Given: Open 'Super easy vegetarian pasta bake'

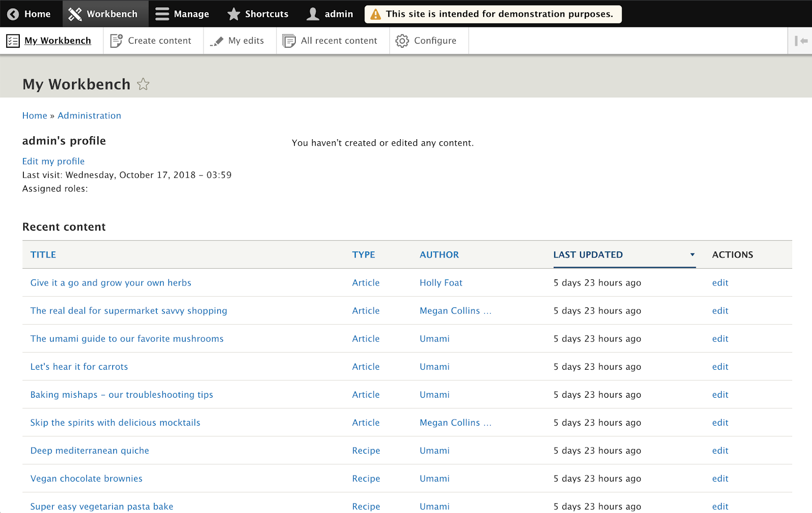Looking at the screenshot, I should point(101,506).
